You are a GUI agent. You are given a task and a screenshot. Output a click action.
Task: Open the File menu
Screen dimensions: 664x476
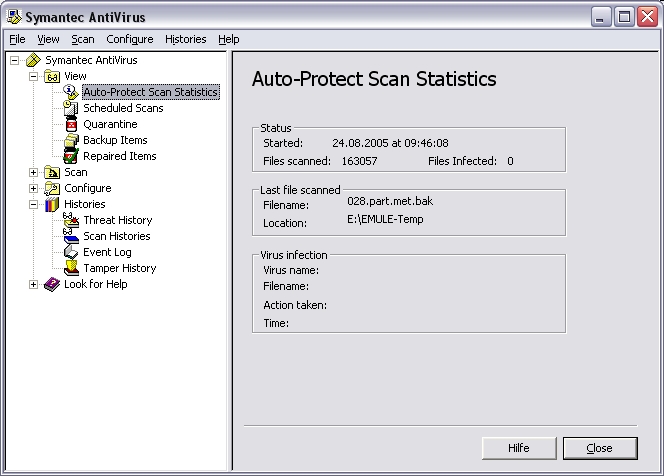(x=17, y=39)
